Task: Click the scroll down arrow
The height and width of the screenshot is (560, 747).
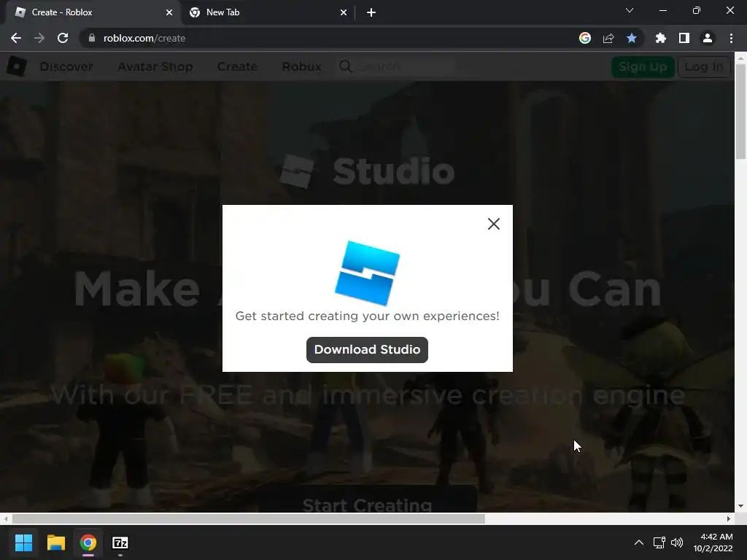Action: pos(741,506)
